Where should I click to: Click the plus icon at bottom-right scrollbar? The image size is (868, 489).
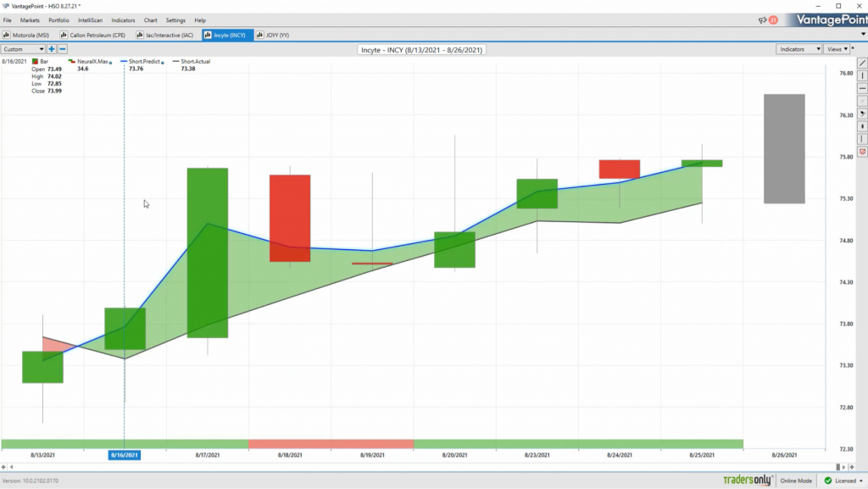coord(852,467)
